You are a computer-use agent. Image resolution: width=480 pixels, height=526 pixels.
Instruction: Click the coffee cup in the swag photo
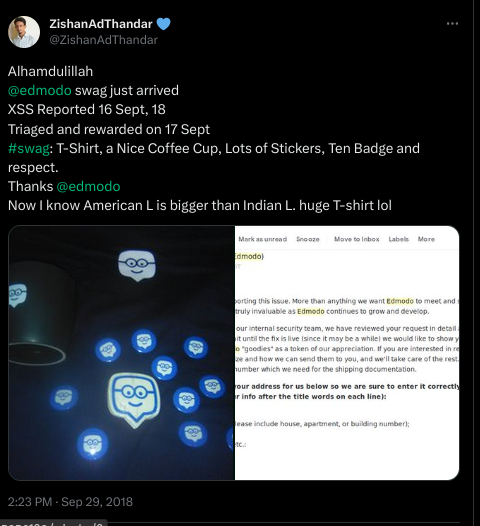(x=39, y=312)
